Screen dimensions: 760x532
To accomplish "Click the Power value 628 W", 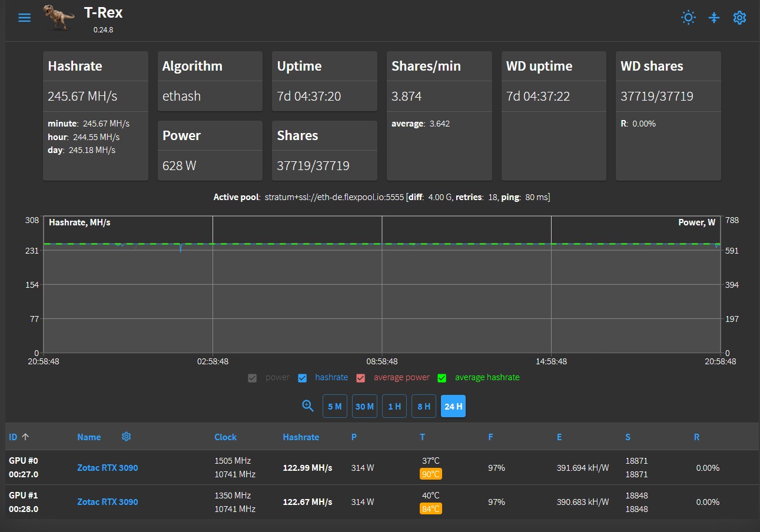I will pyautogui.click(x=180, y=165).
